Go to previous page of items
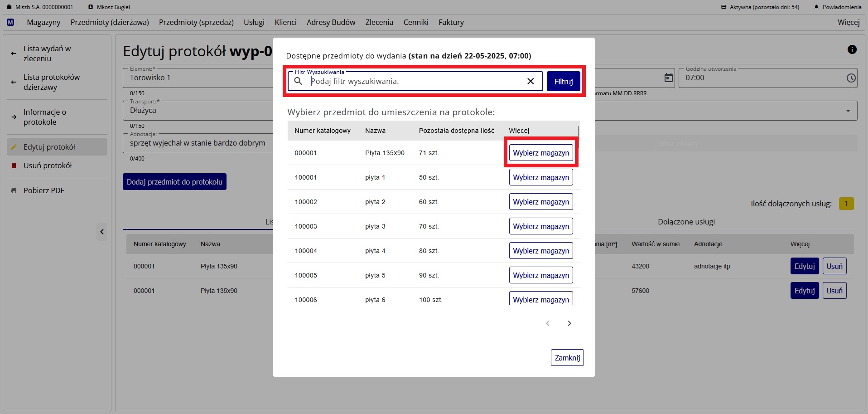868x414 pixels. pyautogui.click(x=548, y=323)
